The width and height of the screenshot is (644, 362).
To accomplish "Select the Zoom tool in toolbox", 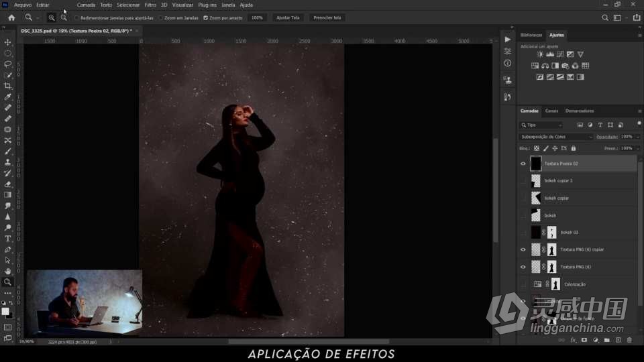I will pos(7,282).
